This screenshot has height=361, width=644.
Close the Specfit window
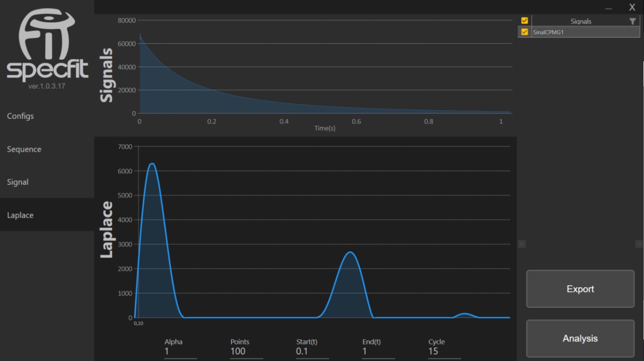pos(632,8)
